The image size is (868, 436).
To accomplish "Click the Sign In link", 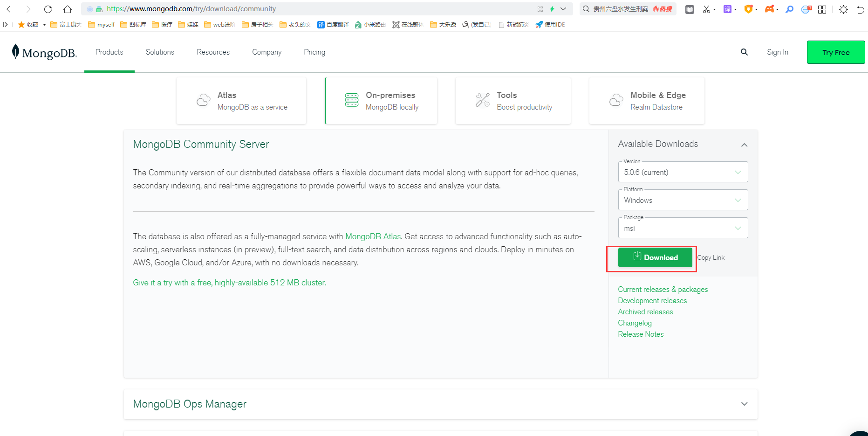I will pyautogui.click(x=778, y=52).
